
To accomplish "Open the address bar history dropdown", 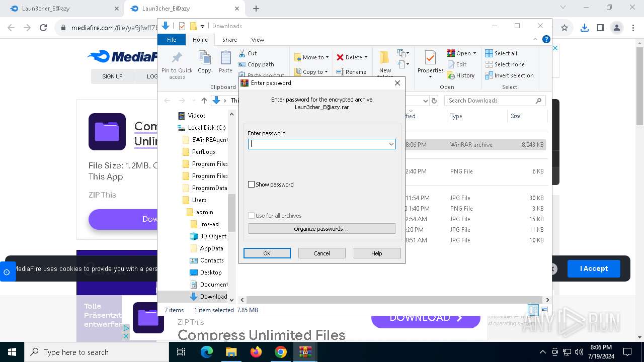I will click(x=426, y=101).
